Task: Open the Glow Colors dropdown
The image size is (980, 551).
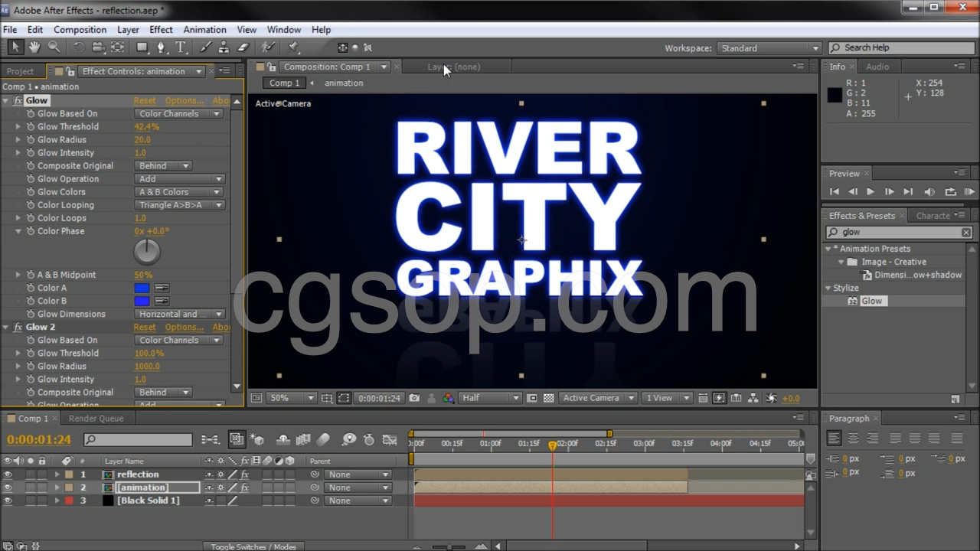Action: 179,192
